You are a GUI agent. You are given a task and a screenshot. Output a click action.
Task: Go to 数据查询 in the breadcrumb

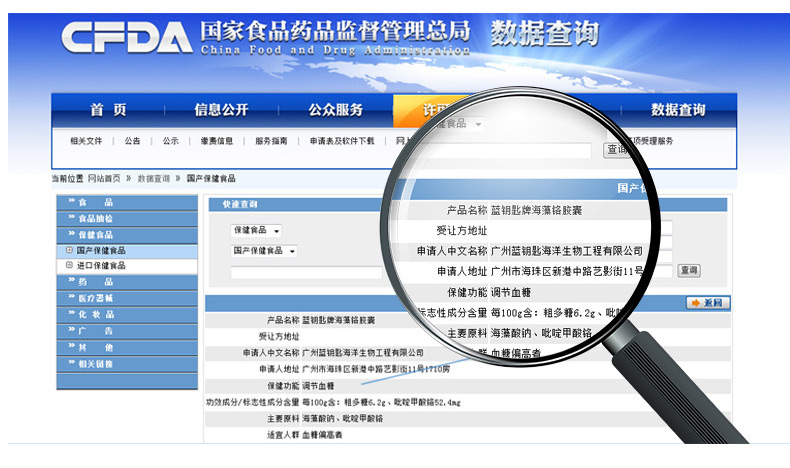[x=154, y=178]
